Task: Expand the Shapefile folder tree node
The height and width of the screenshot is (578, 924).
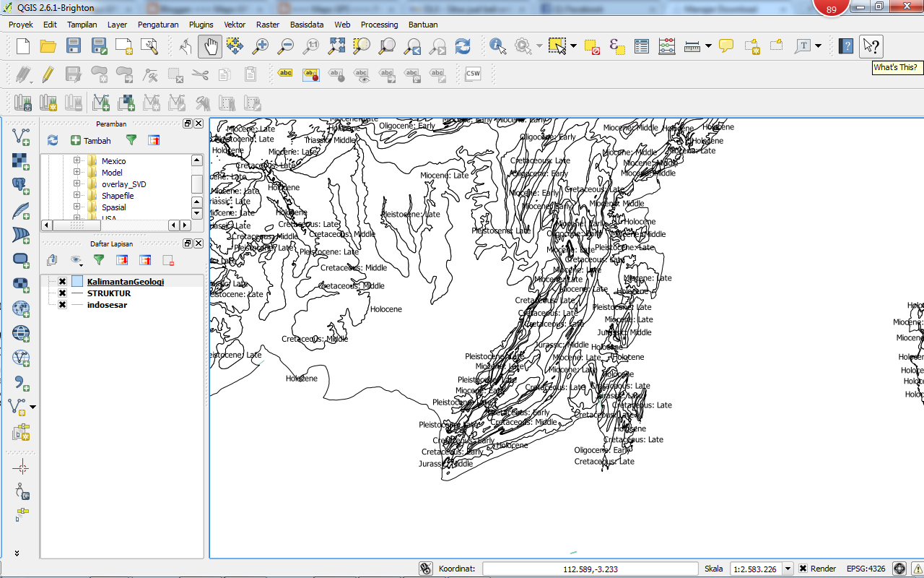Action: tap(77, 196)
